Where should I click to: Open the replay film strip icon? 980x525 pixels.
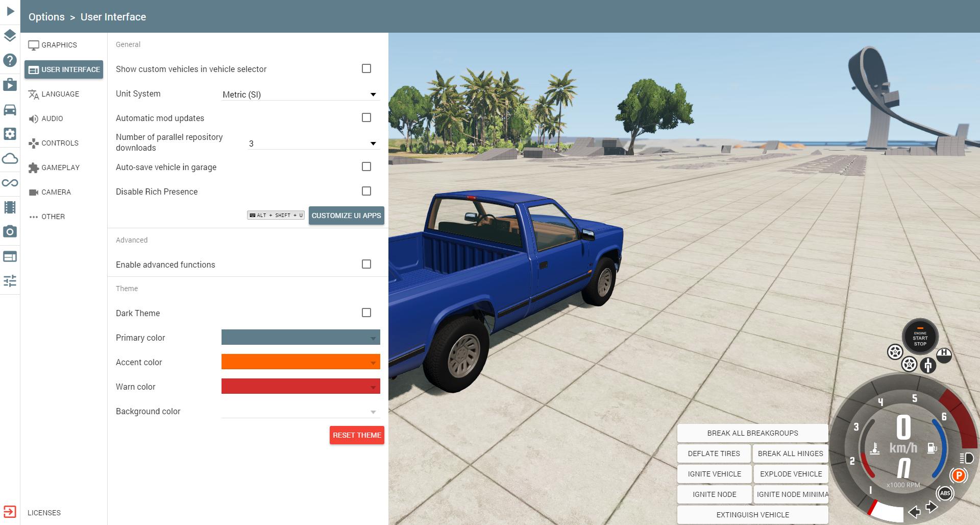pos(10,207)
